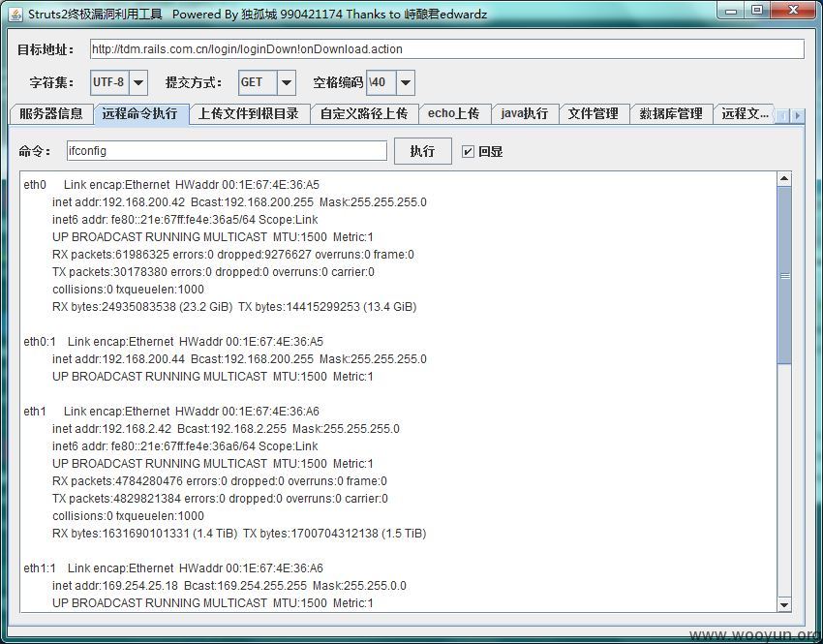Screen dimensions: 823x644
Task: Click eth0:1 Link encap line
Action: click(x=173, y=342)
